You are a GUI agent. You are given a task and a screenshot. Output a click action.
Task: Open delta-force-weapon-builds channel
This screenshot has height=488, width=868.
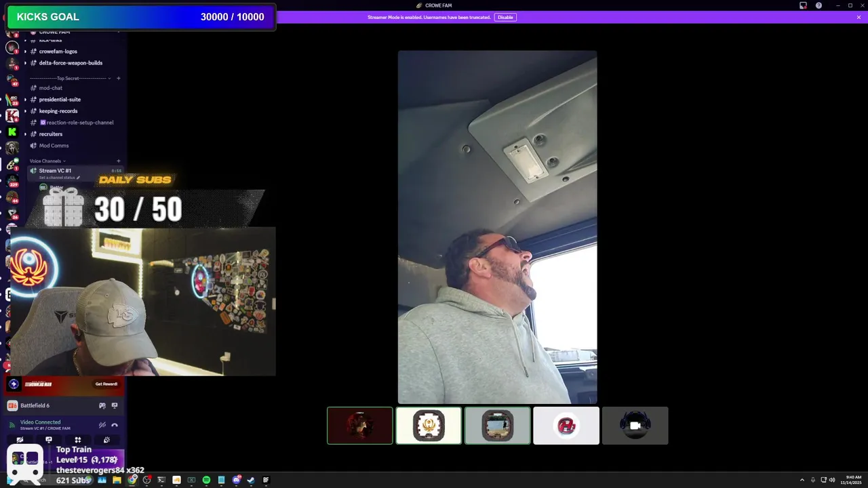pyautogui.click(x=71, y=63)
